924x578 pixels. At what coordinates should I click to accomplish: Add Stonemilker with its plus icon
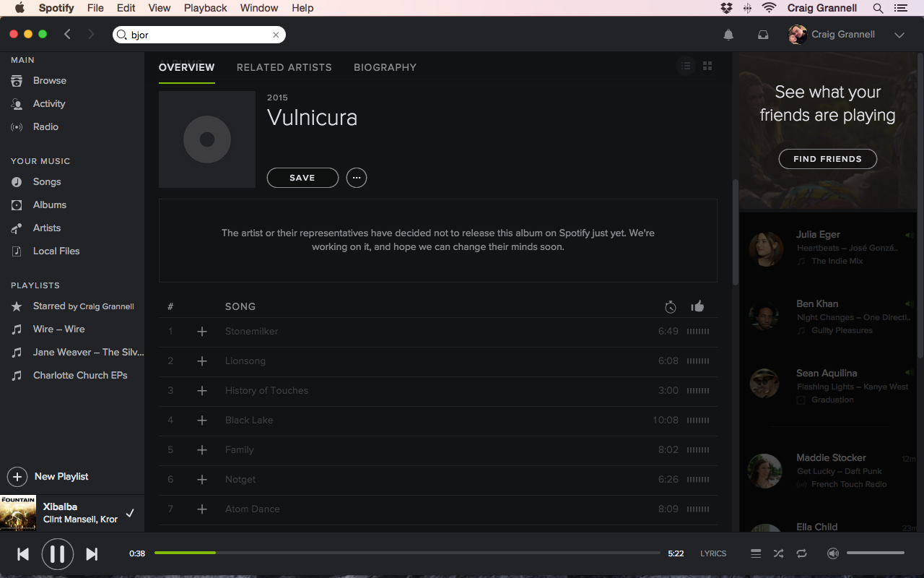[x=202, y=332]
